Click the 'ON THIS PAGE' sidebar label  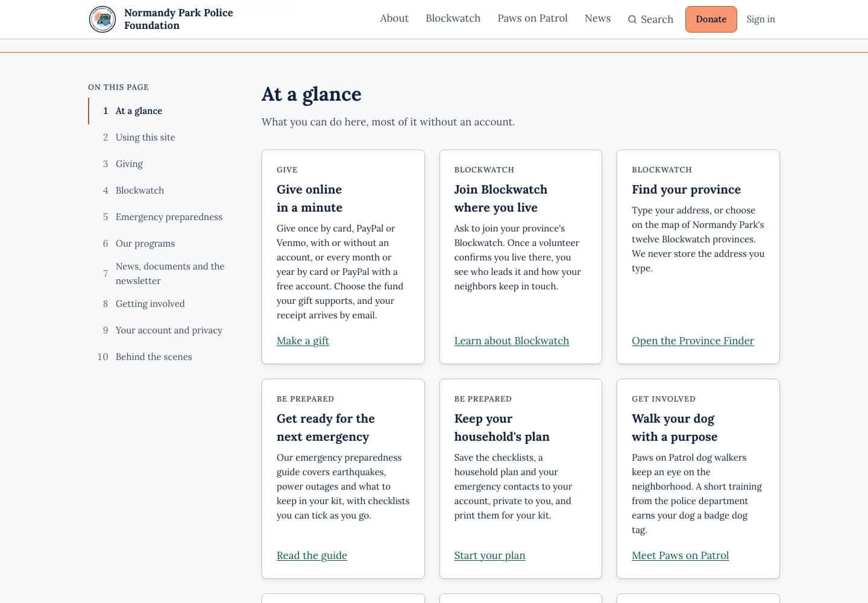(118, 87)
